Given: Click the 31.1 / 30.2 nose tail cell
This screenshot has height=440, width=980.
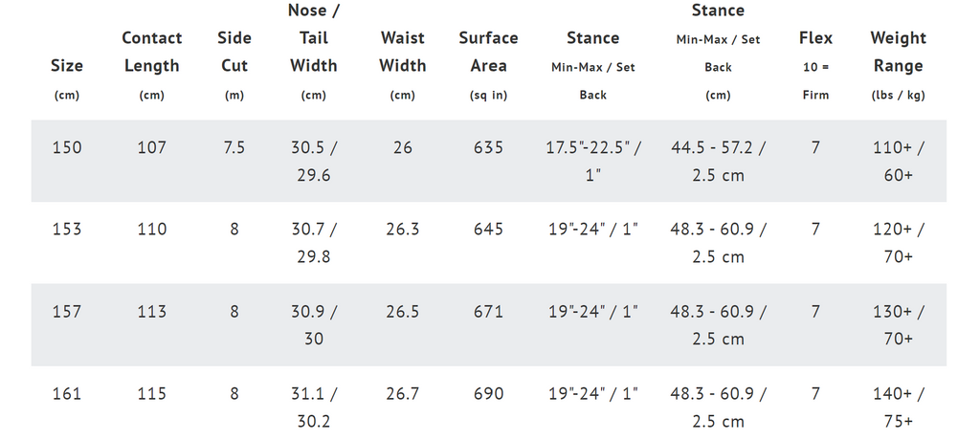Looking at the screenshot, I should pos(314,407).
